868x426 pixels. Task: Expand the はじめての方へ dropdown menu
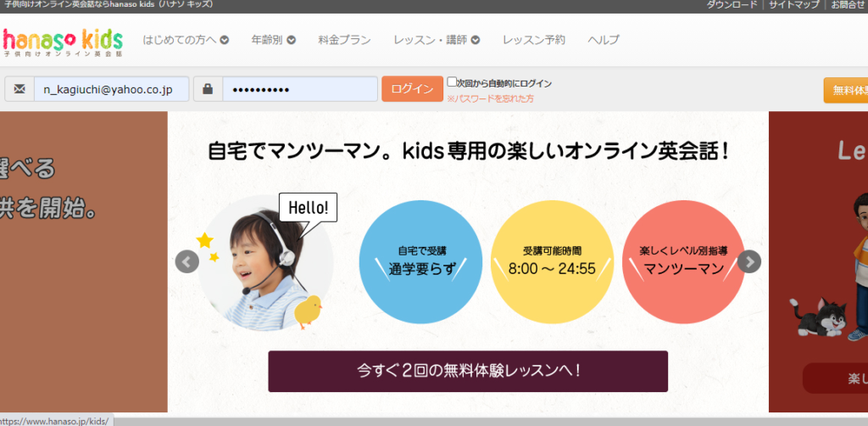pos(186,40)
